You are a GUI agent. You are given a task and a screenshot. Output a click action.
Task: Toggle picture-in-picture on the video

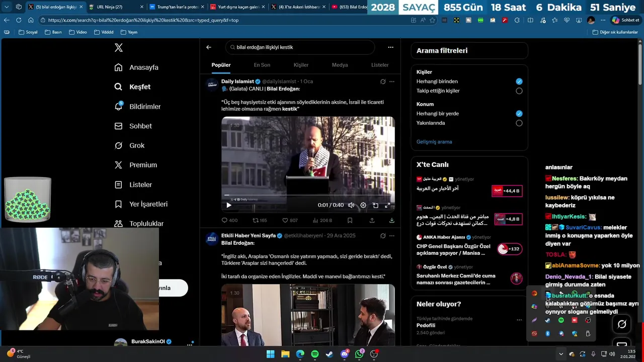[x=375, y=205]
